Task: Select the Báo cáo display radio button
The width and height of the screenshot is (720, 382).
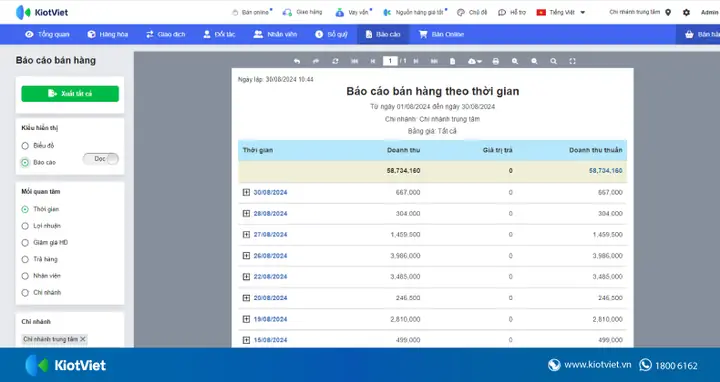Action: coord(25,163)
